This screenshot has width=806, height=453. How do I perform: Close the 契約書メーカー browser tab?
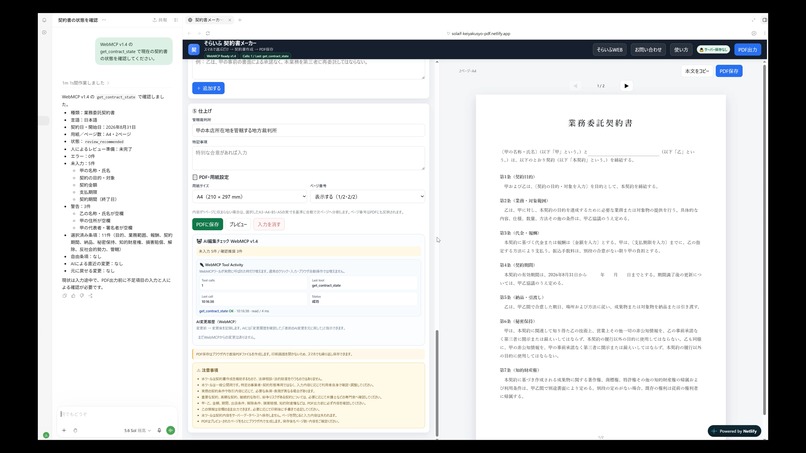click(230, 20)
